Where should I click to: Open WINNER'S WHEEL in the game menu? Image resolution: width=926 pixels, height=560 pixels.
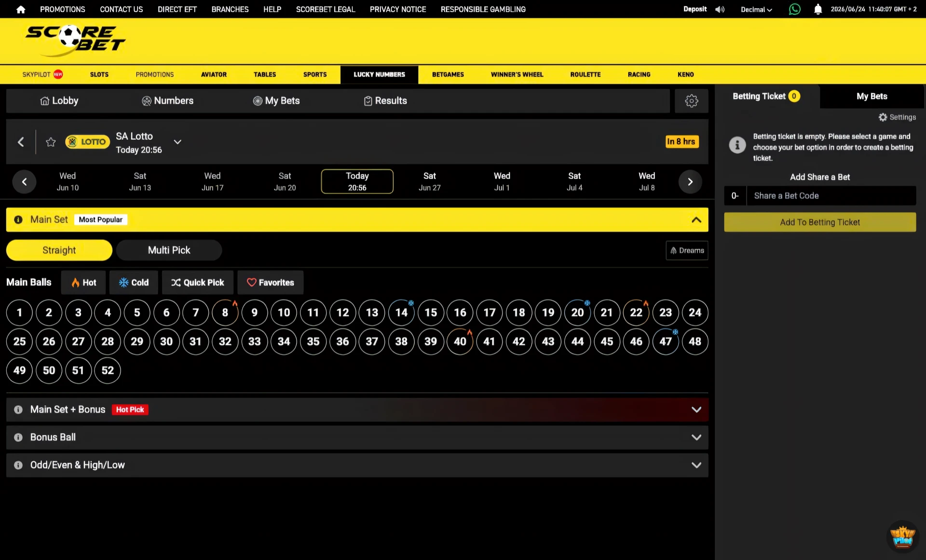[x=517, y=74]
